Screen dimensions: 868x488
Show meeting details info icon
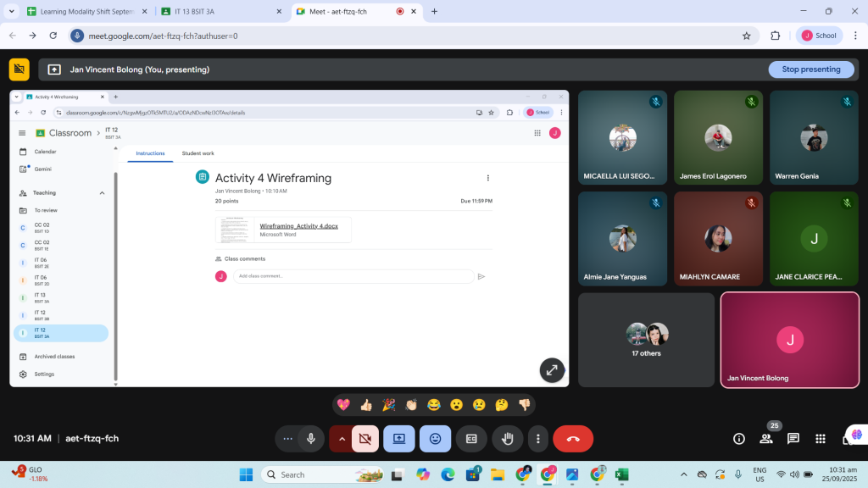pos(739,439)
